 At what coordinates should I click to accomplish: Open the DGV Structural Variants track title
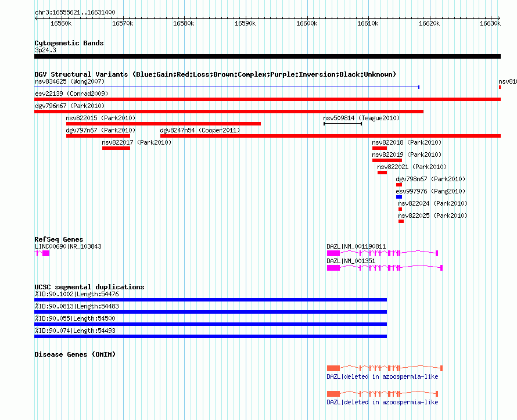tap(216, 74)
